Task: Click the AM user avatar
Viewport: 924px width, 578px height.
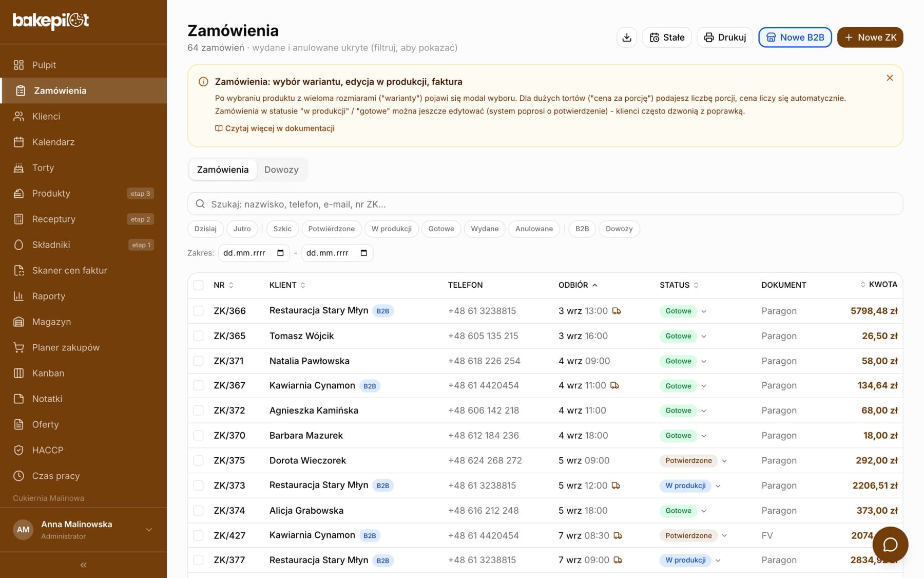Action: click(x=23, y=530)
